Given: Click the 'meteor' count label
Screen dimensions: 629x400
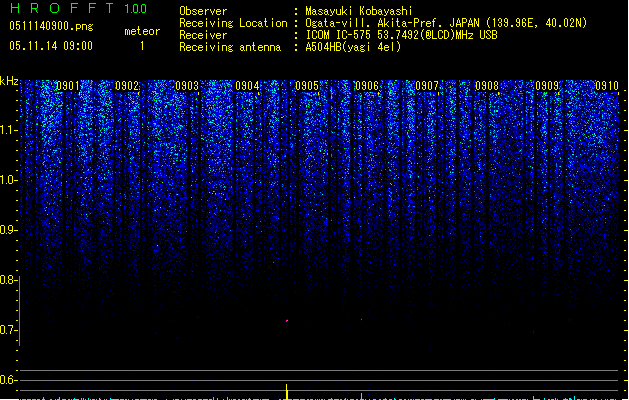Looking at the screenshot, I should (x=142, y=31).
